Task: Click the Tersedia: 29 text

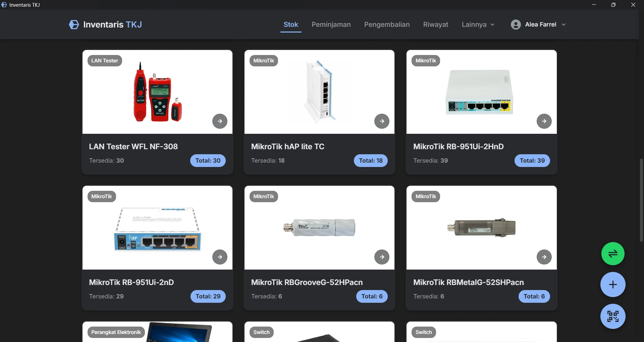Action: pos(106,296)
